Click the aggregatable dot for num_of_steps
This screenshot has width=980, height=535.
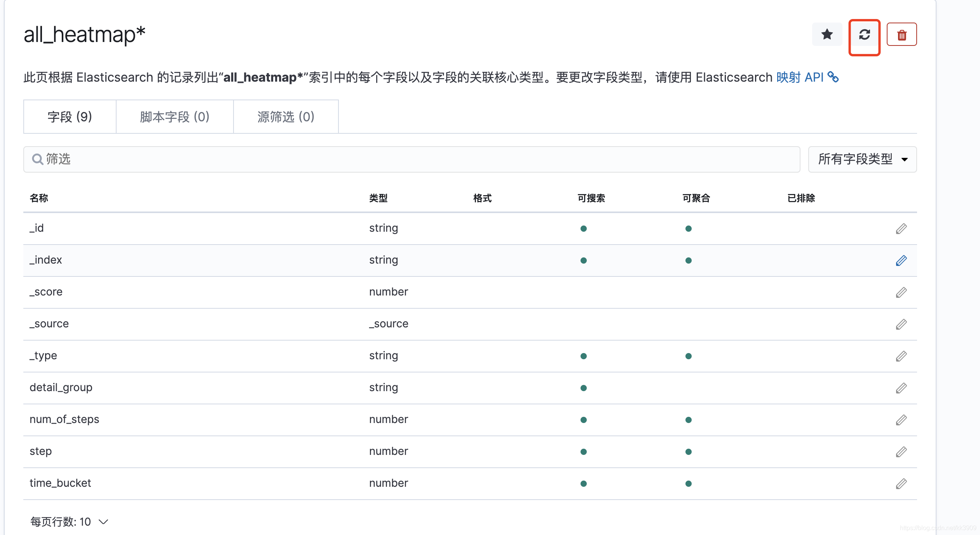[688, 420]
